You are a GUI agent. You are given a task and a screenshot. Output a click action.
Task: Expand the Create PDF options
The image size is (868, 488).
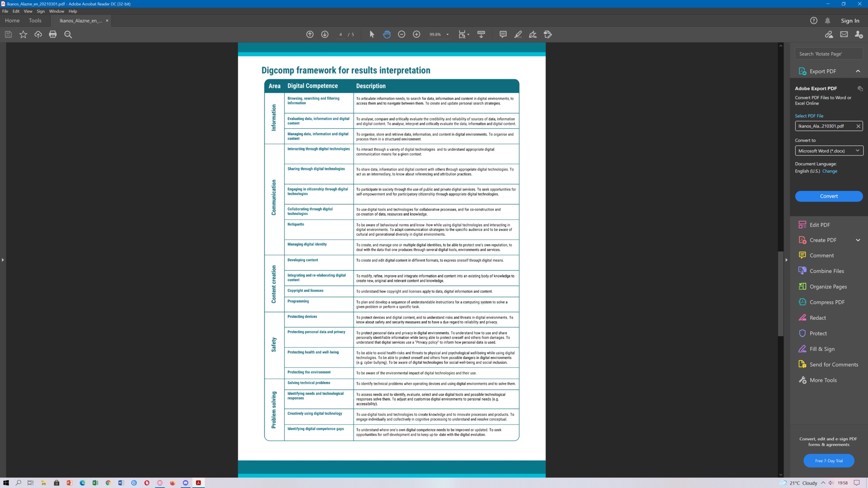(x=858, y=240)
